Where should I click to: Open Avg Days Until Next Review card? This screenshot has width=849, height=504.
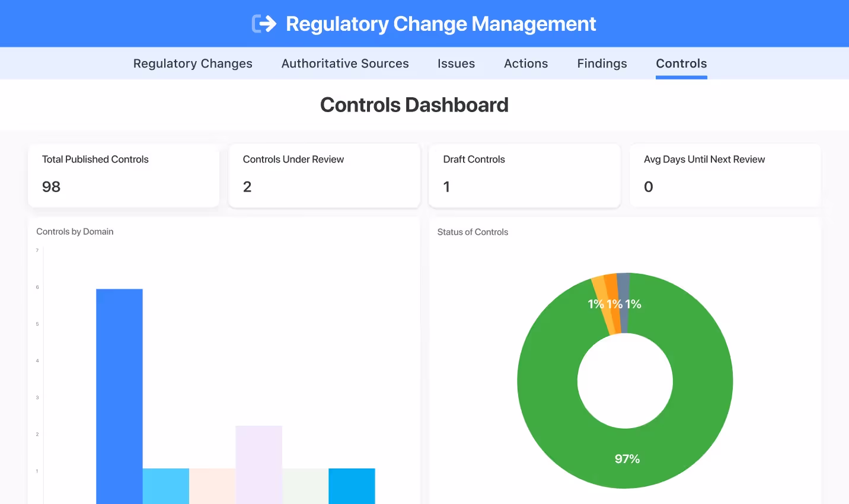pyautogui.click(x=725, y=176)
